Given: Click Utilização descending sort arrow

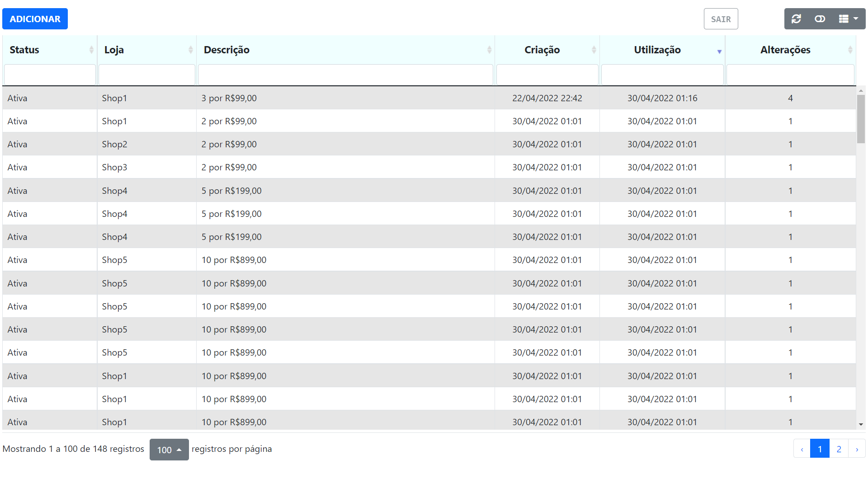Looking at the screenshot, I should coord(719,52).
